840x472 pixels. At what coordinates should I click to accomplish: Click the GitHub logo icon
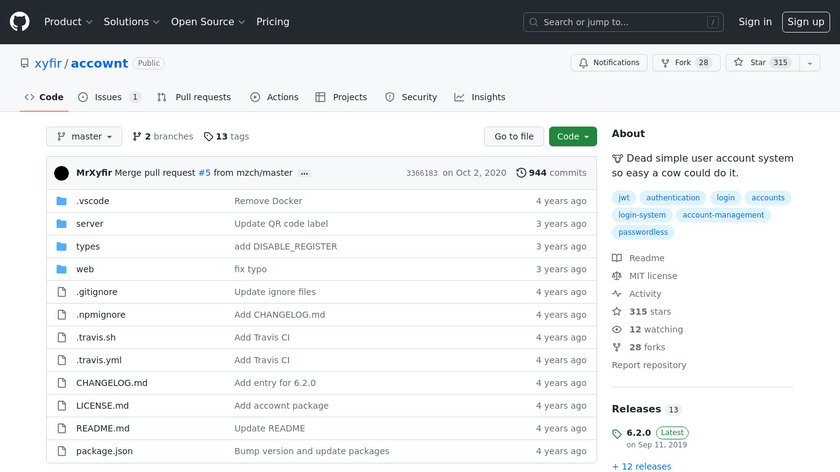20,22
